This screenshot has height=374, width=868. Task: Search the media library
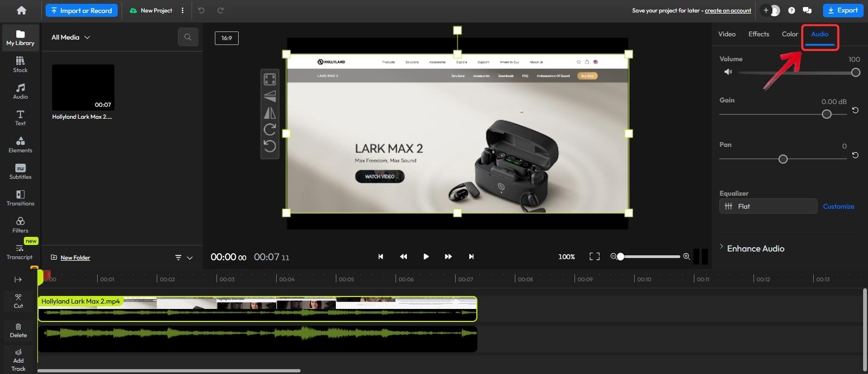tap(188, 37)
